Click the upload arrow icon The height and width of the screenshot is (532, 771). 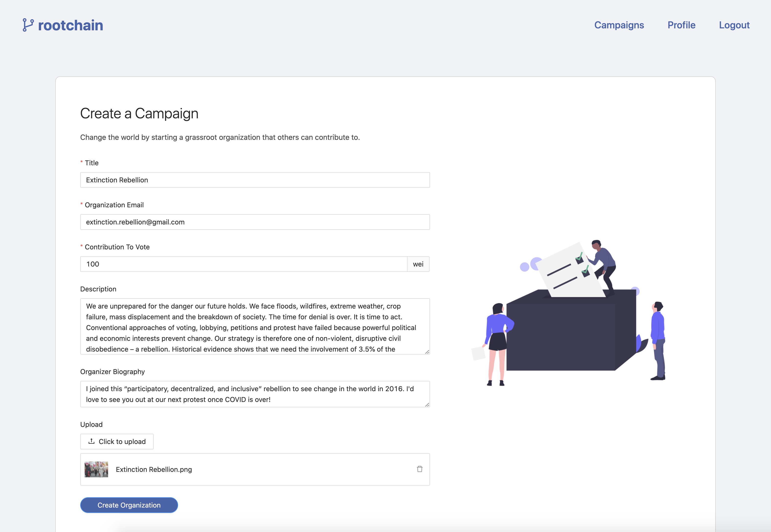[91, 441]
